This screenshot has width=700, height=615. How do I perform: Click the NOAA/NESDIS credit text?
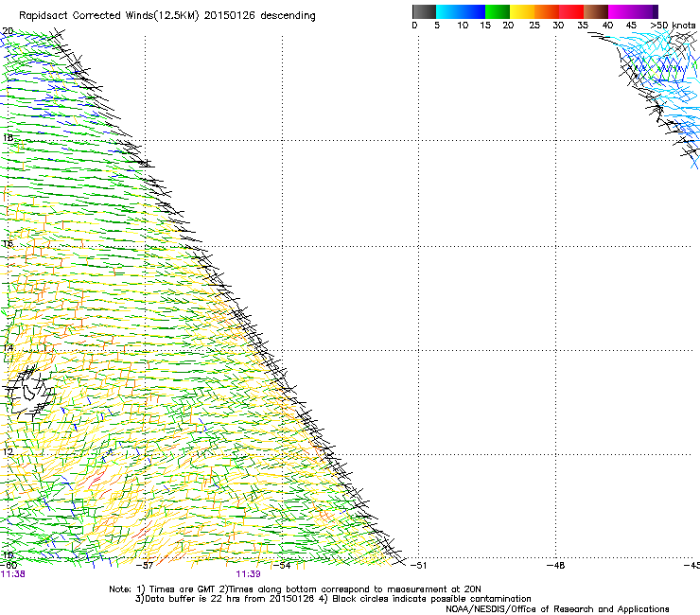(x=557, y=609)
